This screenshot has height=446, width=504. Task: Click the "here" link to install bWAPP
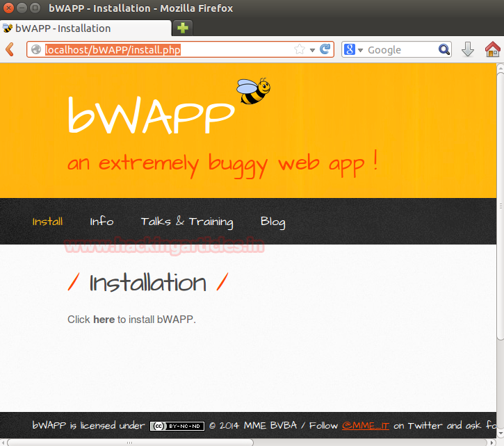coord(104,320)
